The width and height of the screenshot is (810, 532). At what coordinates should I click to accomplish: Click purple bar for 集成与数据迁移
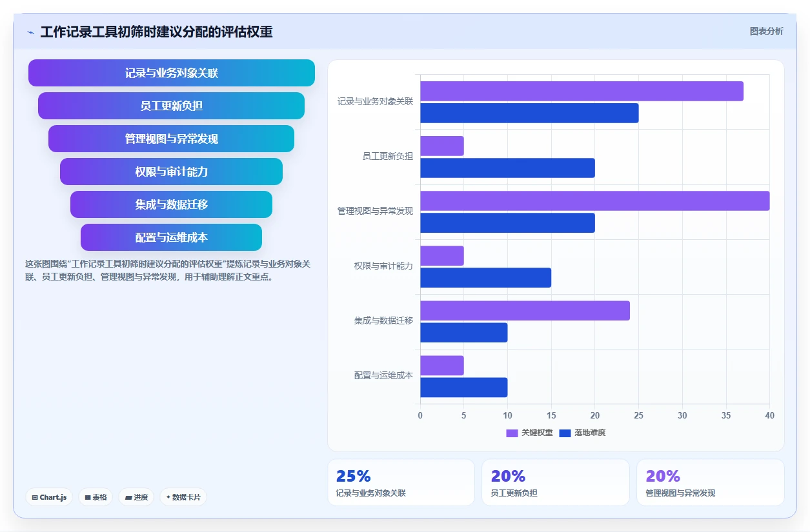525,310
